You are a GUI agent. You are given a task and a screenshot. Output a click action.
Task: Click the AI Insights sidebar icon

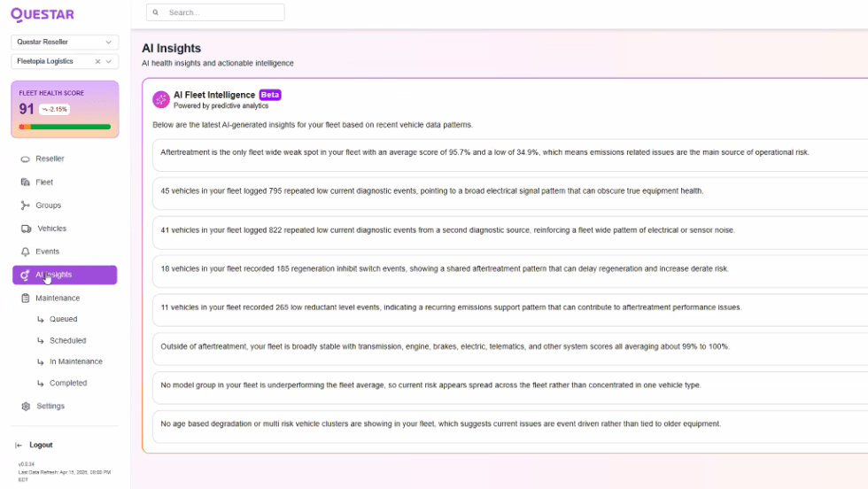(25, 275)
